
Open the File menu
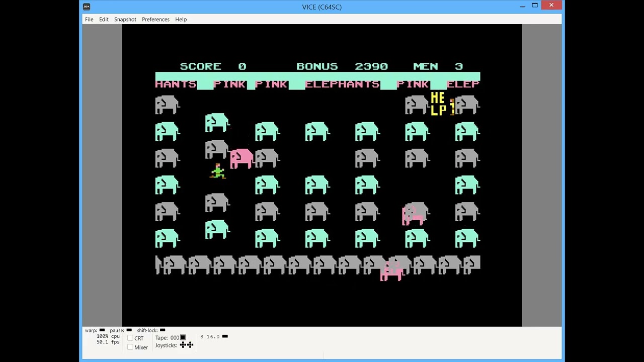tap(89, 19)
